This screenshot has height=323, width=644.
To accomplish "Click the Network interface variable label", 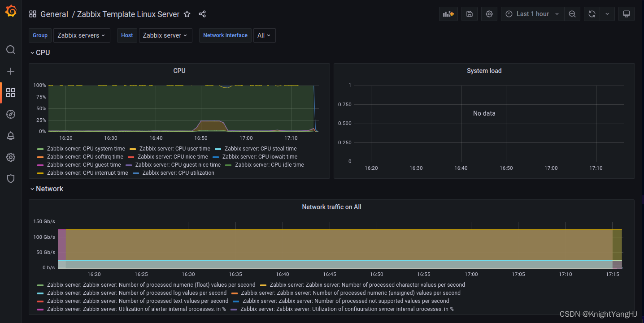I will [x=225, y=35].
